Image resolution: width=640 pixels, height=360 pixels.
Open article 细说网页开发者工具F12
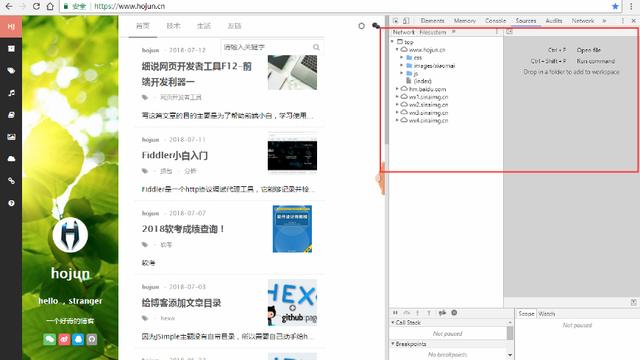coord(197,74)
